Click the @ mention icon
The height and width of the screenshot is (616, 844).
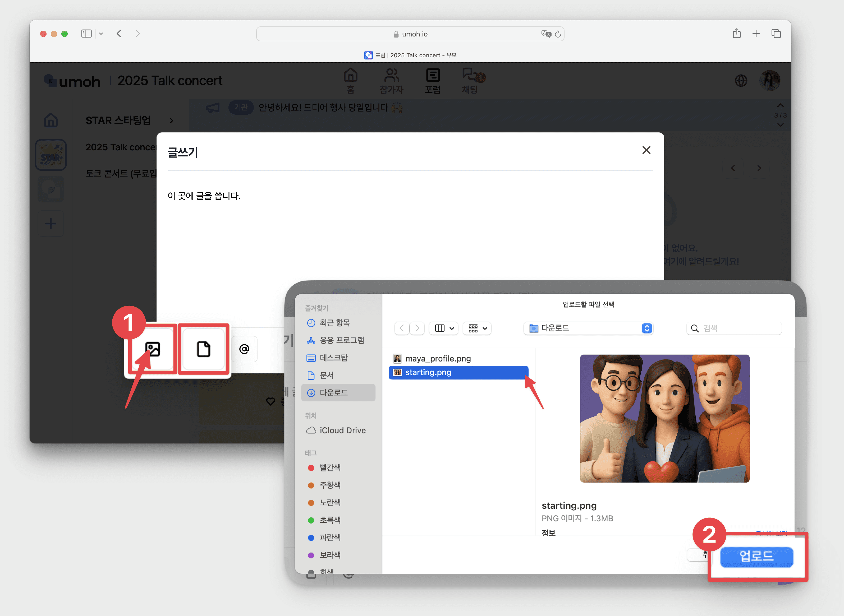(244, 349)
